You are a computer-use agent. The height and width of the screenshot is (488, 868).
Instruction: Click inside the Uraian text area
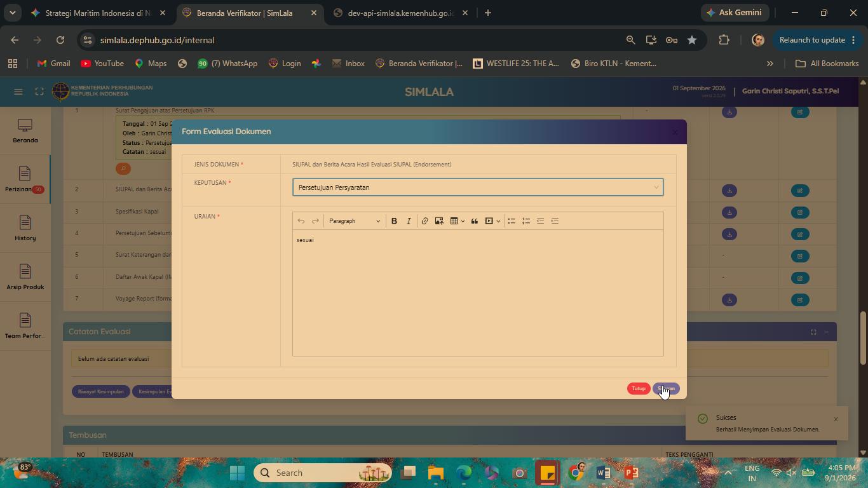pos(478,292)
